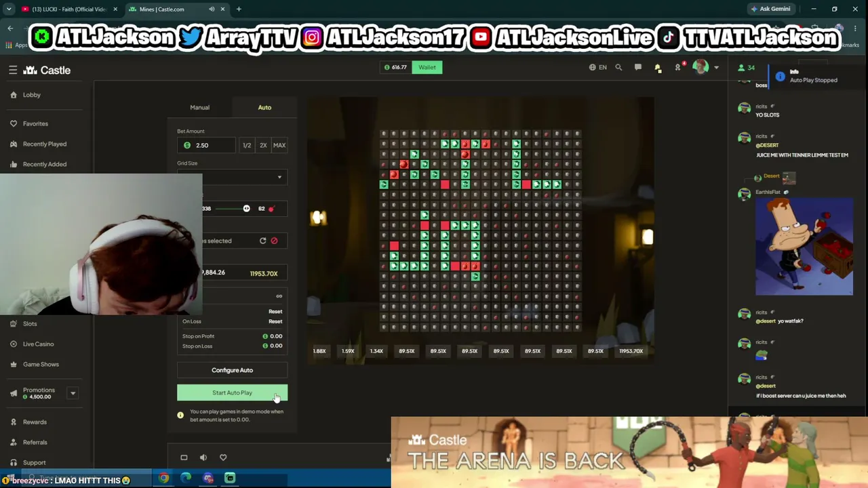Viewport: 868px width, 488px height.
Task: Set the bet to MAX
Action: 279,145
